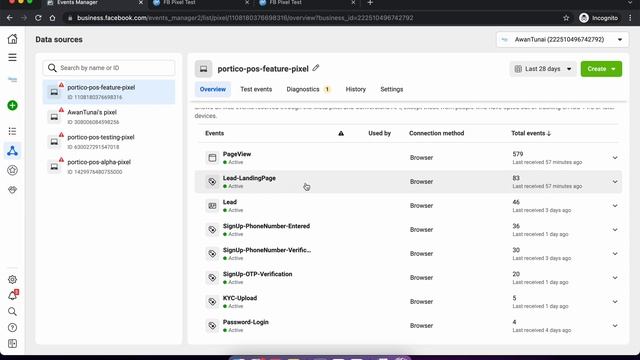Expand the Lead-LandingPage event row
The height and width of the screenshot is (360, 640).
click(615, 182)
